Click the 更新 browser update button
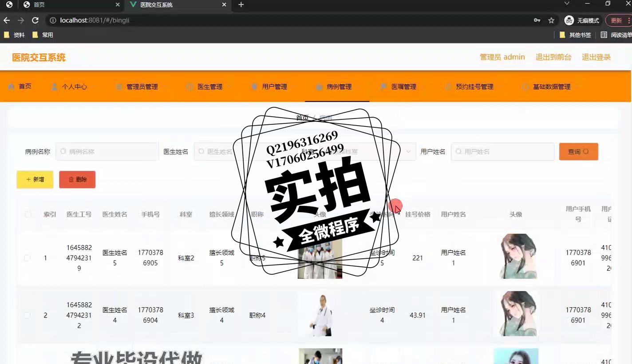 [618, 20]
